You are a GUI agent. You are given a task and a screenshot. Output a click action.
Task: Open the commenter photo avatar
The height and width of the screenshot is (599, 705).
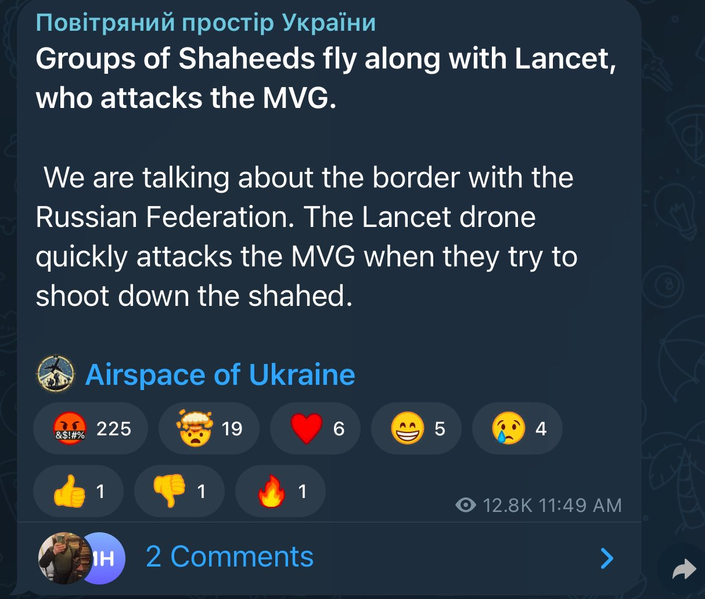(x=60, y=556)
